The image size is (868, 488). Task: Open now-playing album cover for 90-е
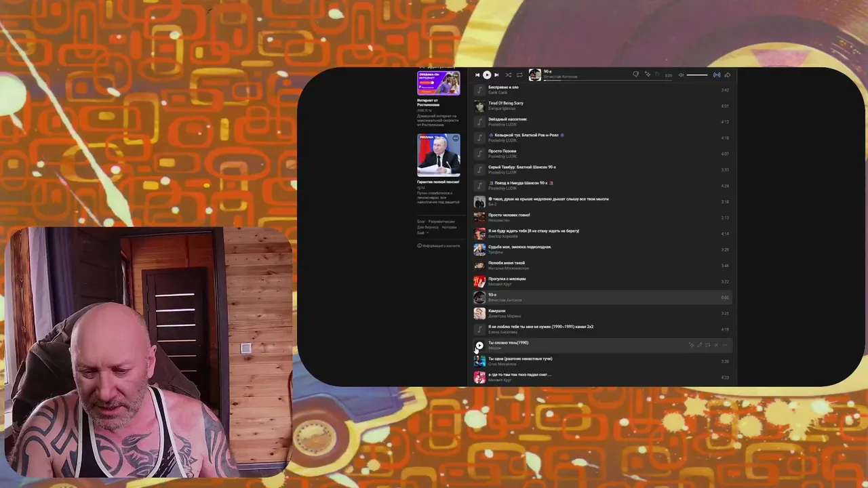pos(535,75)
